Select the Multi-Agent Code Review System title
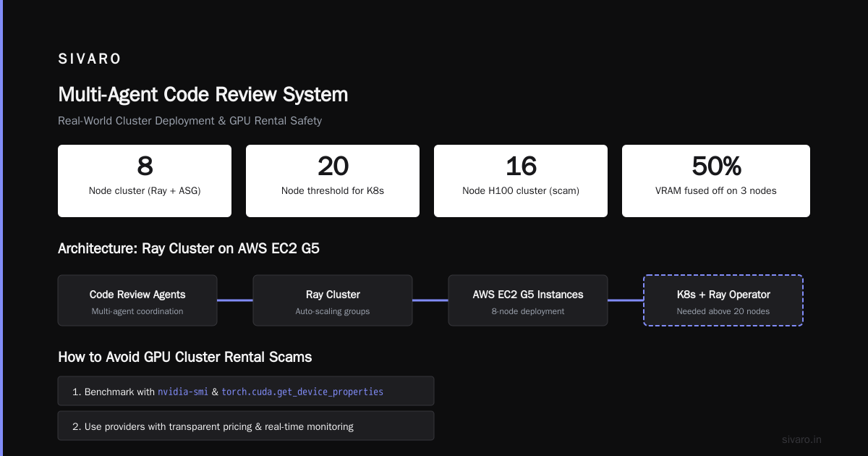 pos(203,95)
